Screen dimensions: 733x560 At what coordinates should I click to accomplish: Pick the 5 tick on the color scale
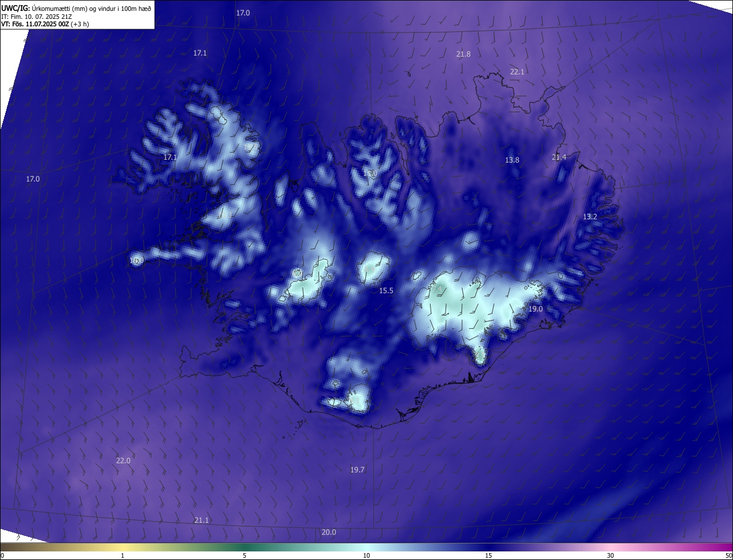point(245,555)
